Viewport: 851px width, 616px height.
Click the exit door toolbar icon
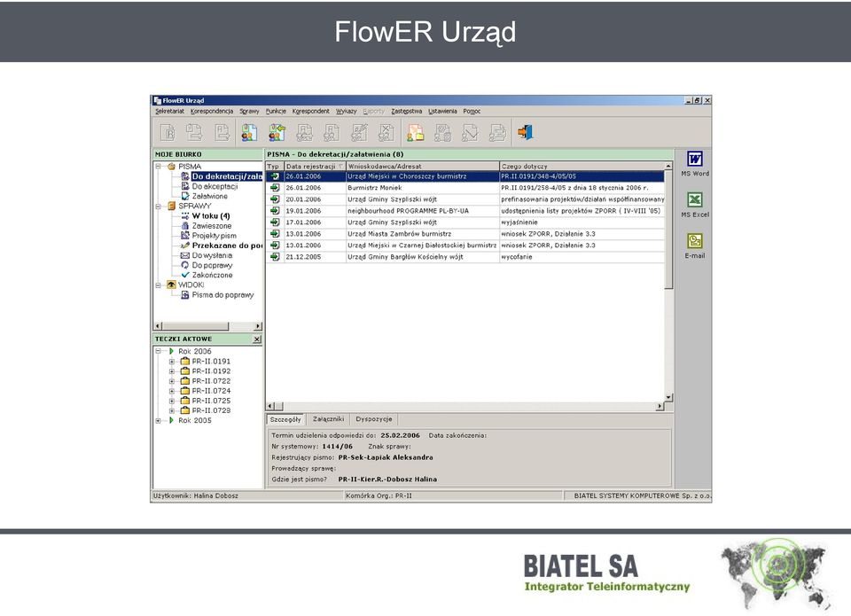(525, 132)
